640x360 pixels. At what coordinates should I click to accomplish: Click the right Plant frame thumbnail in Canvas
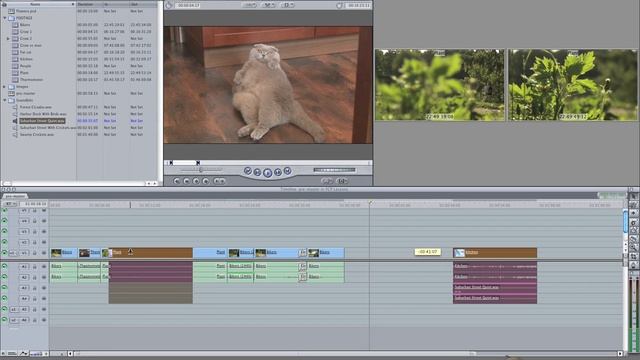573,85
